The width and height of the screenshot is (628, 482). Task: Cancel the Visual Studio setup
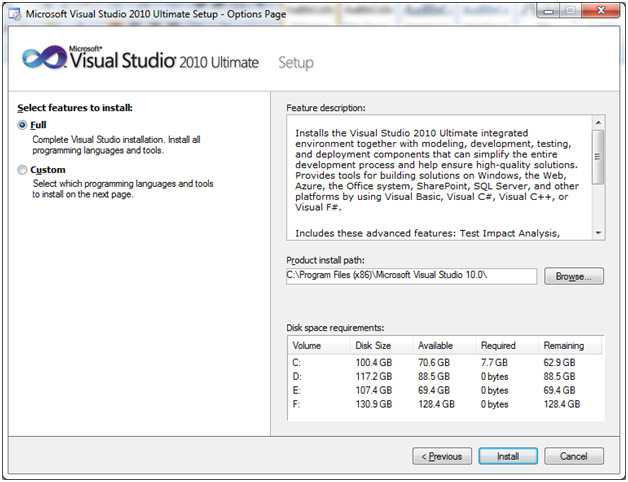point(574,456)
